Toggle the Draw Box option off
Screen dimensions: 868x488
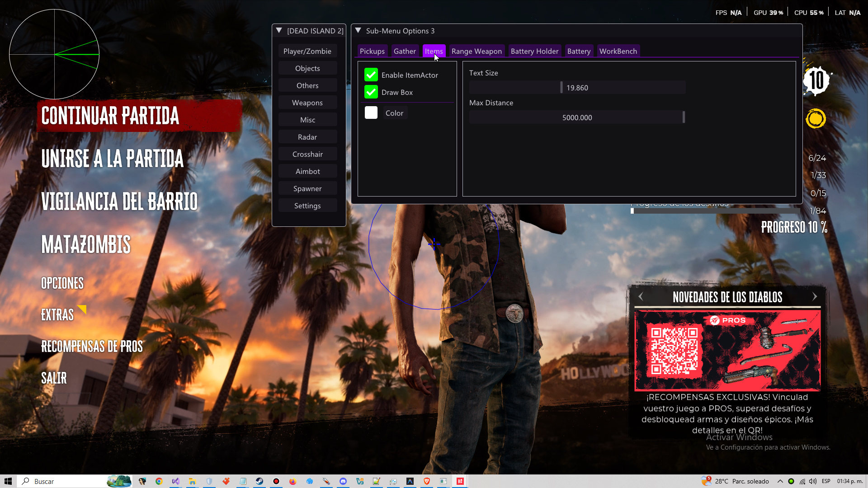pos(371,92)
